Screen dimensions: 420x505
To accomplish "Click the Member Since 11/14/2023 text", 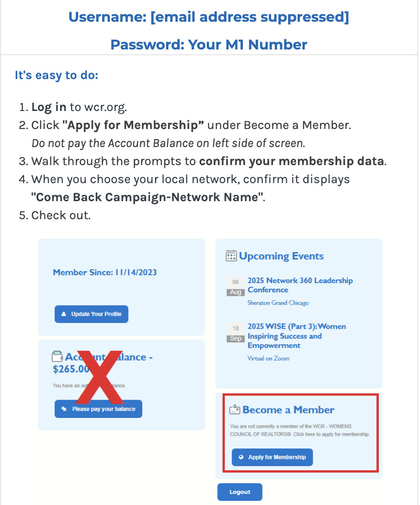I will tap(105, 272).
